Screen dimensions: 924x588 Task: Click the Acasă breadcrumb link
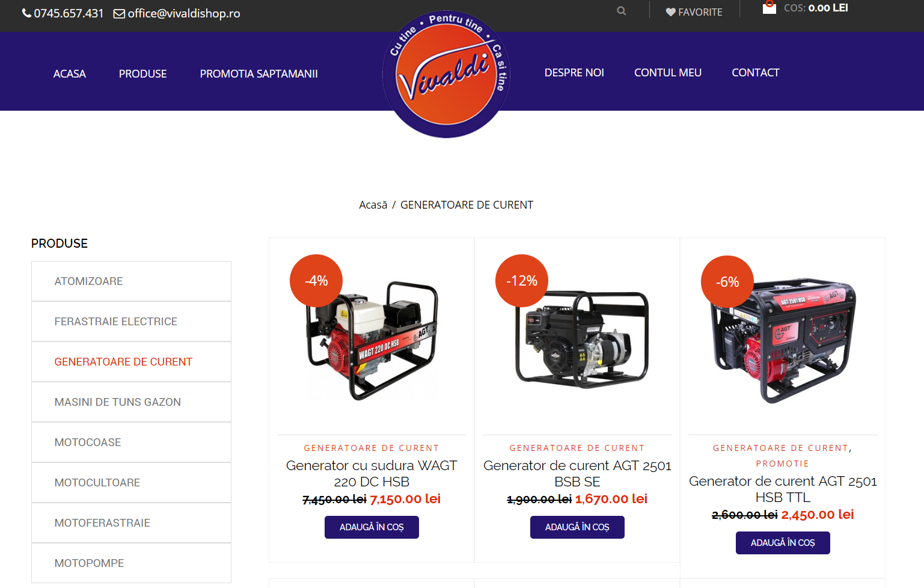(373, 205)
